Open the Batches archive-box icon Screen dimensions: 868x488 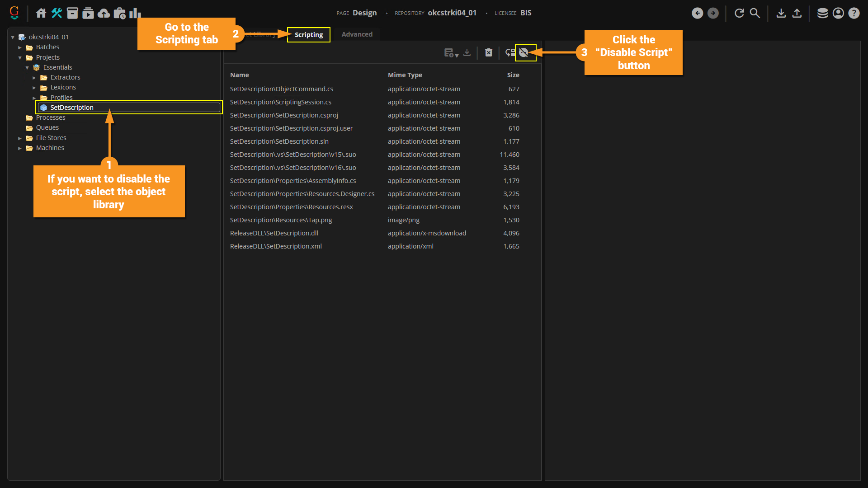click(72, 13)
